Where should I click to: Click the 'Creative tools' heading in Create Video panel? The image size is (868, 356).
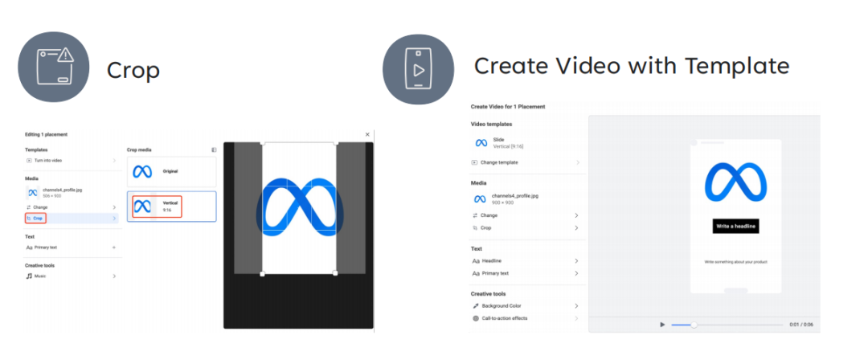(488, 294)
